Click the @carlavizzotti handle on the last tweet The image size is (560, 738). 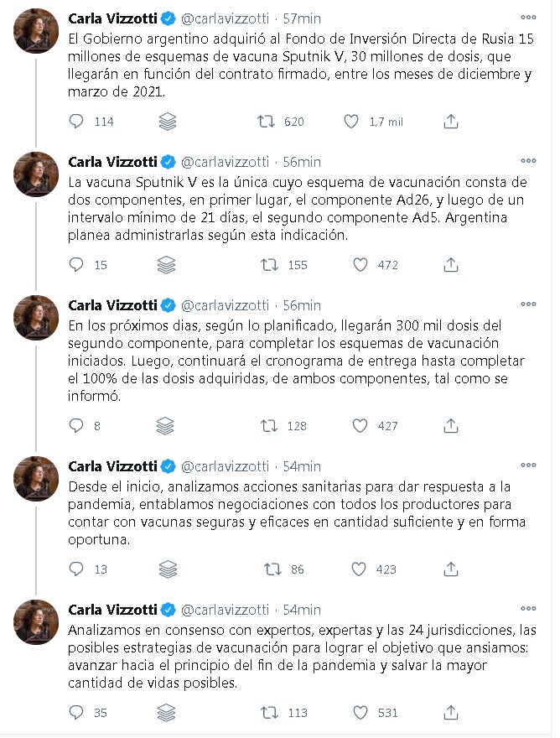pos(226,610)
